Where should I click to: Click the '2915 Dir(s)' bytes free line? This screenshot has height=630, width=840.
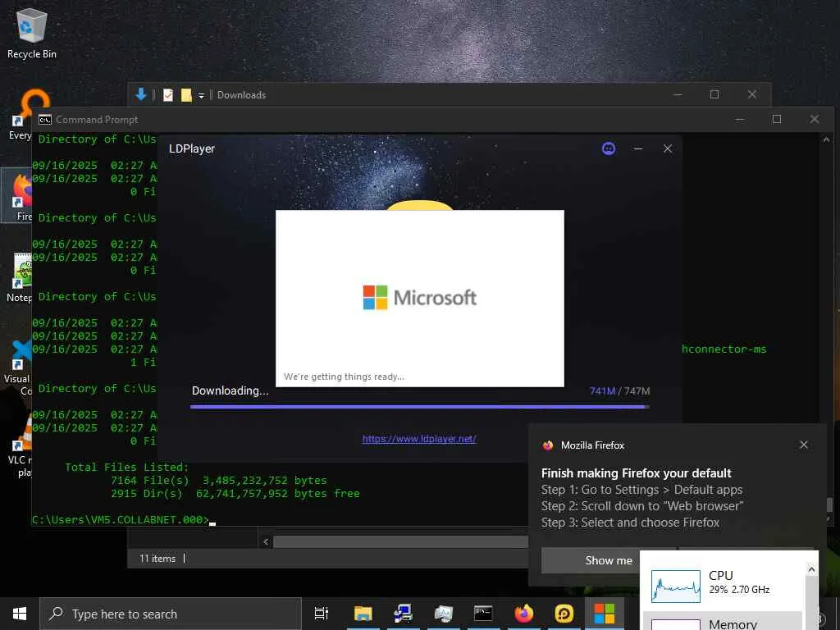[x=235, y=493]
